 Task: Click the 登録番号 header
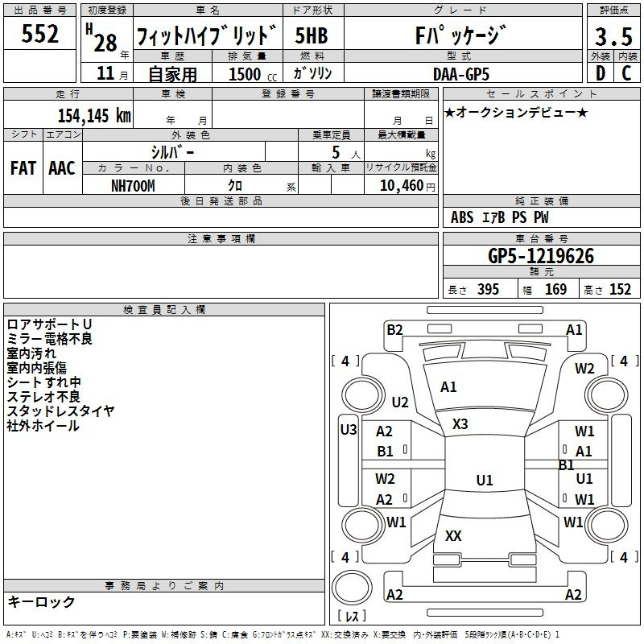point(288,93)
